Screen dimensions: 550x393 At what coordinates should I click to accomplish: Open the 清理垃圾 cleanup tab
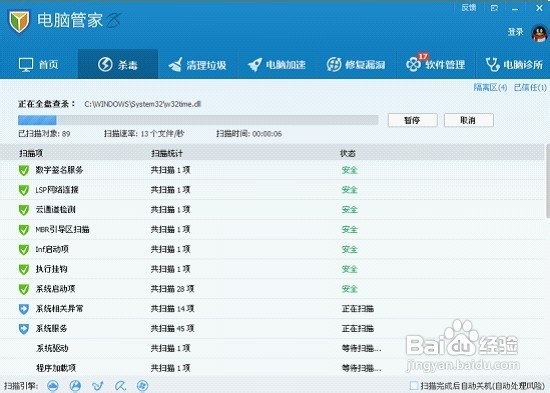pos(197,65)
